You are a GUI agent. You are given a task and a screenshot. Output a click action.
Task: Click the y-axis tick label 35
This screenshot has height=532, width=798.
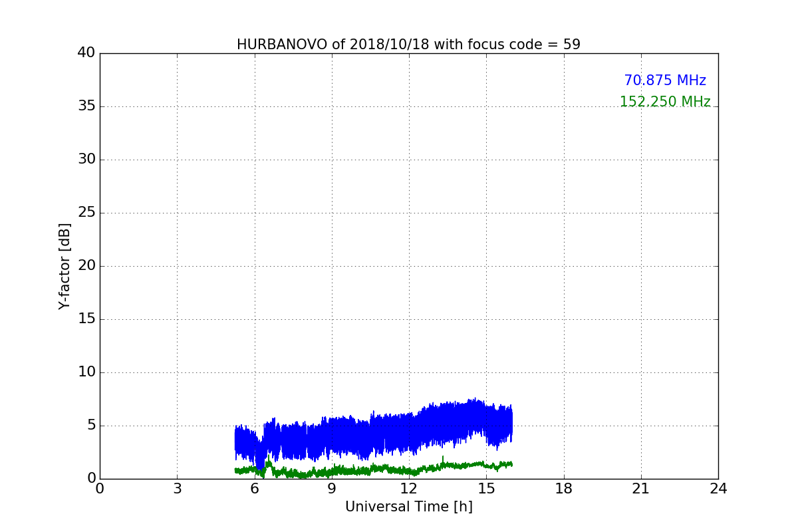pos(86,106)
